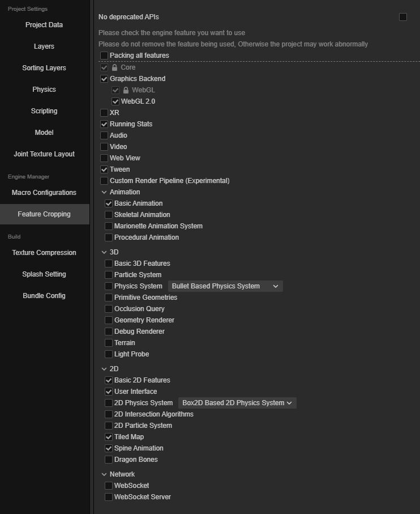Click the lock icon next to Core

point(115,67)
